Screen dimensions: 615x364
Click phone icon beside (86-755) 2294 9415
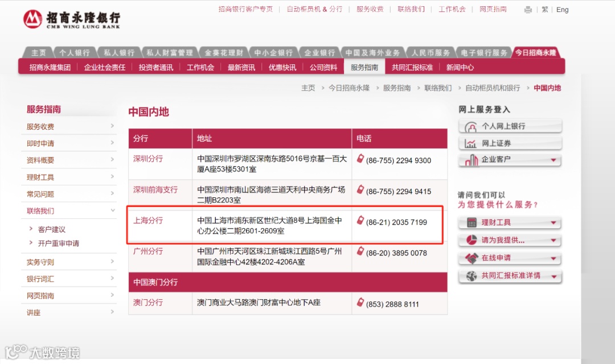click(x=360, y=189)
